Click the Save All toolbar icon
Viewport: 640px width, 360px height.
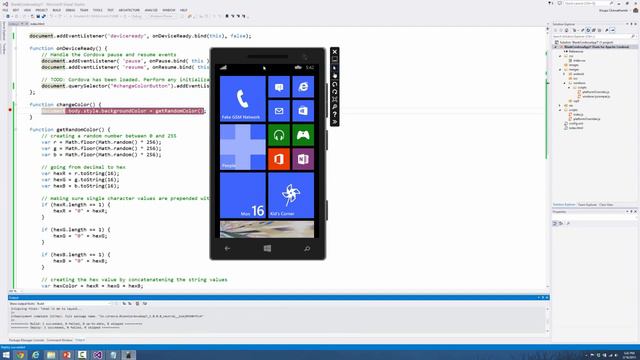(44, 16)
